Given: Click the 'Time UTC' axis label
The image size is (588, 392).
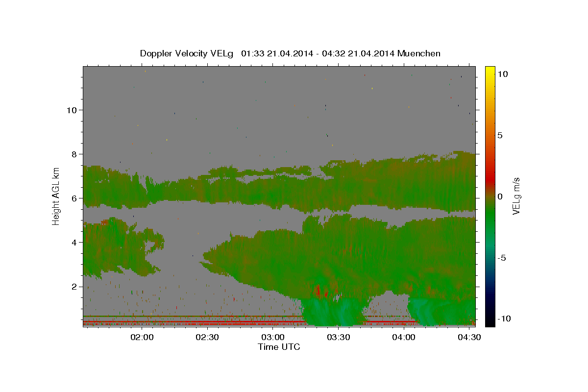Looking at the screenshot, I should pos(279,347).
